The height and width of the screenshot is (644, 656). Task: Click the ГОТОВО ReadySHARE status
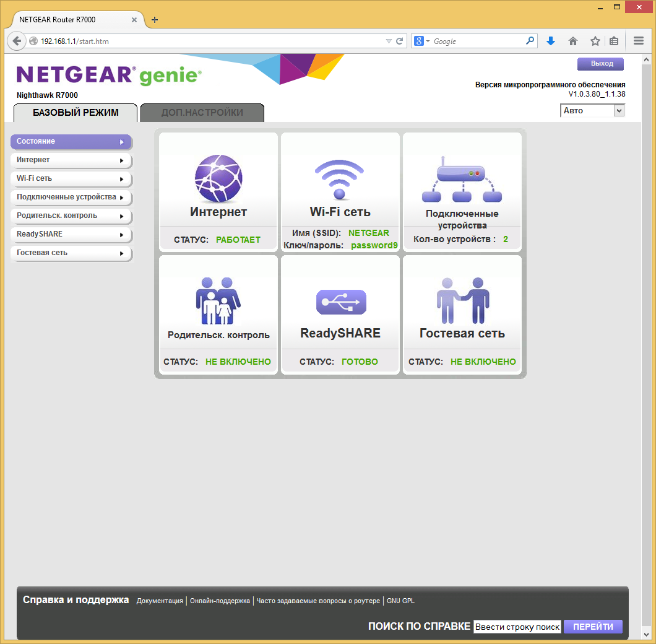(360, 362)
